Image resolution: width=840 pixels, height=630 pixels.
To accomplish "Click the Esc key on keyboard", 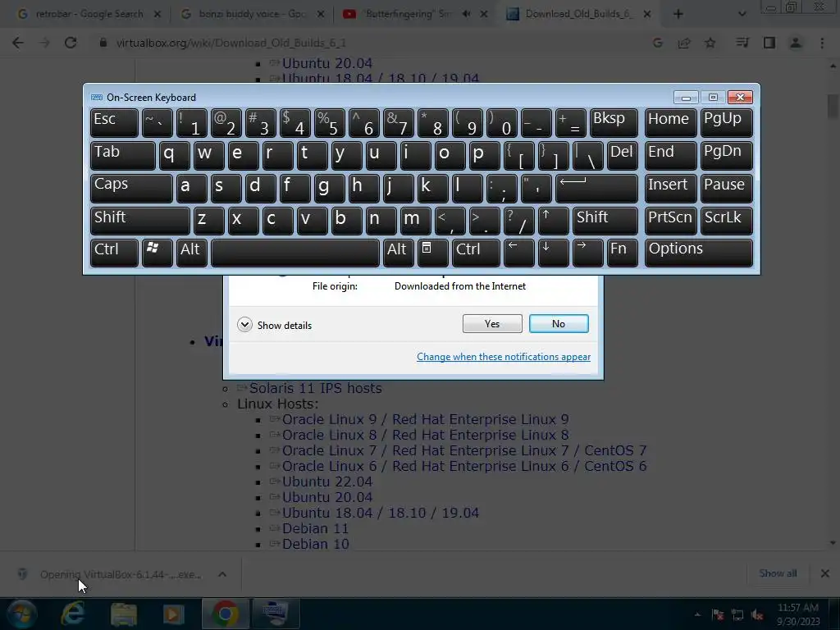I will click(x=114, y=123).
